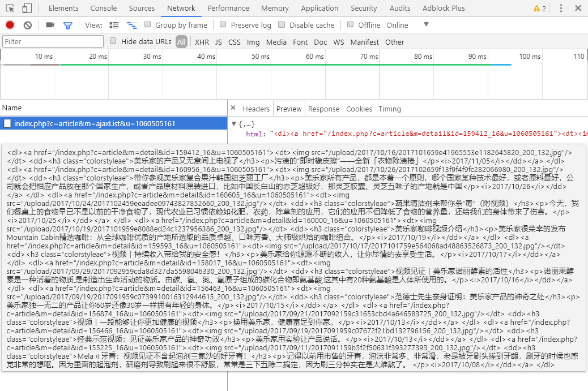Toggle the device toolbar icon
The height and width of the screenshot is (391, 588).
coord(27,8)
